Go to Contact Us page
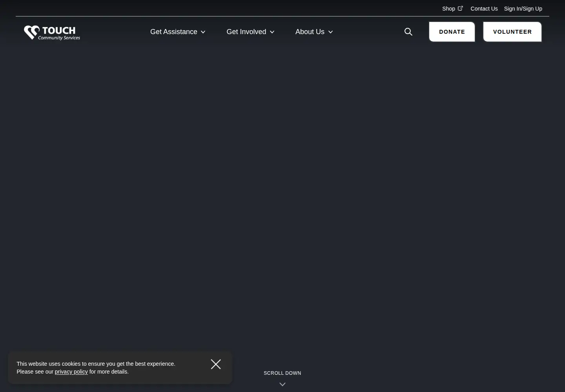Viewport: 565px width, 392px height. (x=484, y=9)
